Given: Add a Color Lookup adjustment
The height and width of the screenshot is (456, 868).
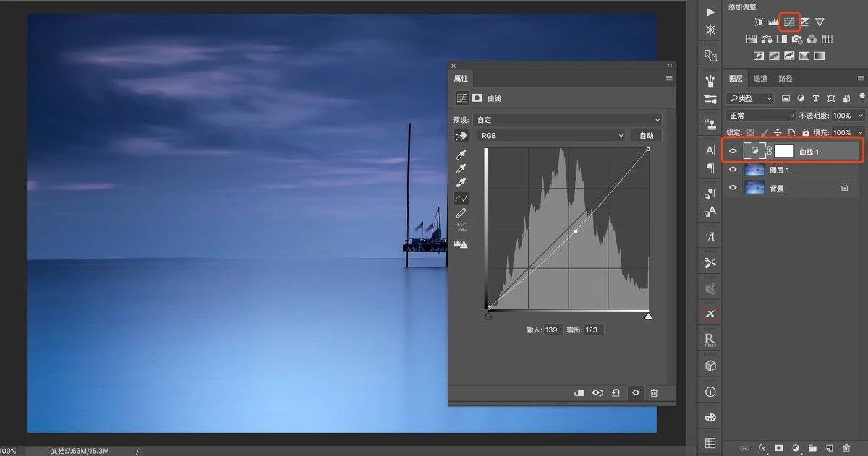Looking at the screenshot, I should tap(827, 39).
